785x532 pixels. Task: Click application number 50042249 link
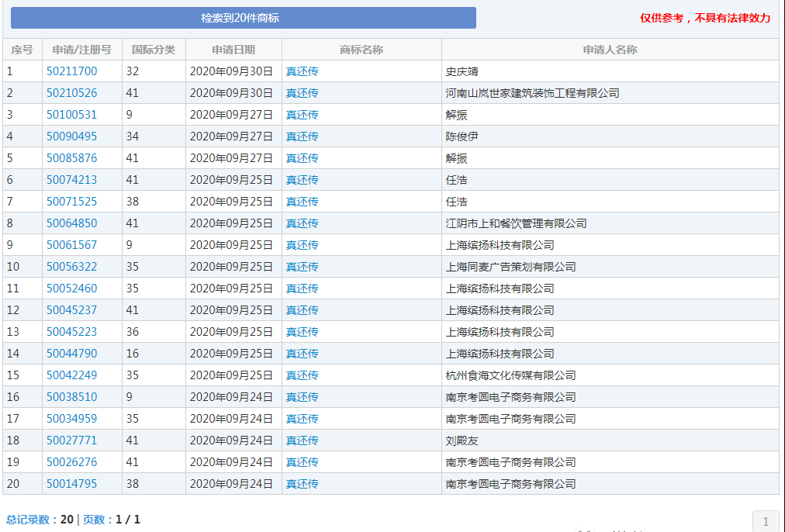pos(71,375)
